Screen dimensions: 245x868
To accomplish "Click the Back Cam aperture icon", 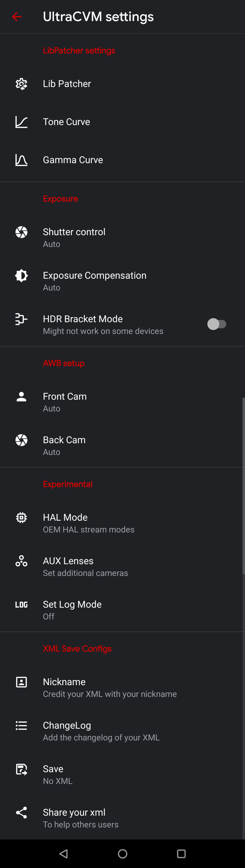I will 21,440.
